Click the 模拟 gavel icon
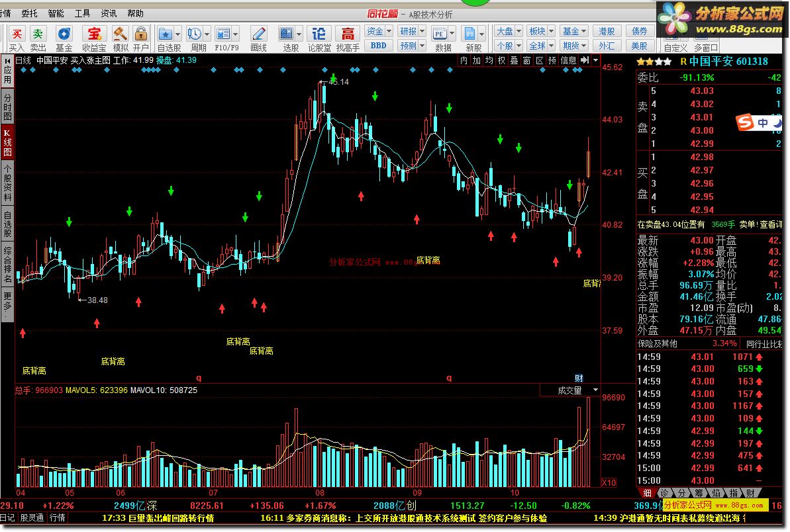790x532 pixels. (x=120, y=34)
